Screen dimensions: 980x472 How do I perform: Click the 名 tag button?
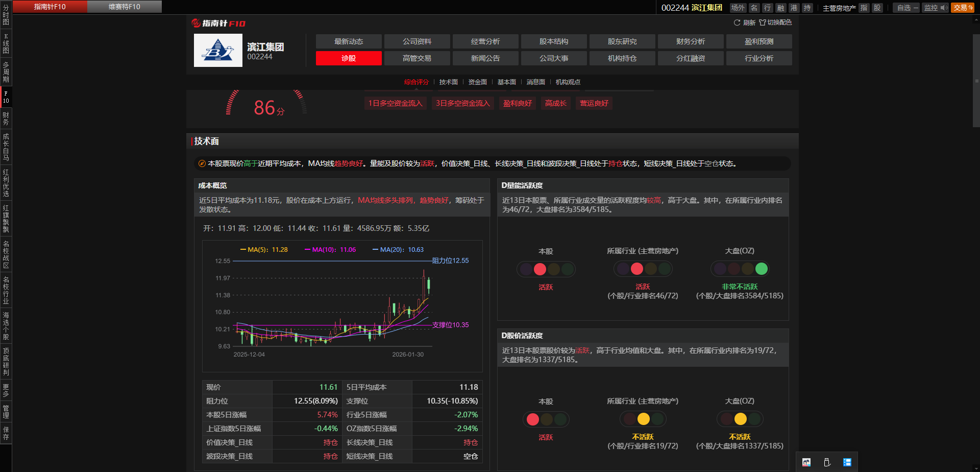click(754, 8)
